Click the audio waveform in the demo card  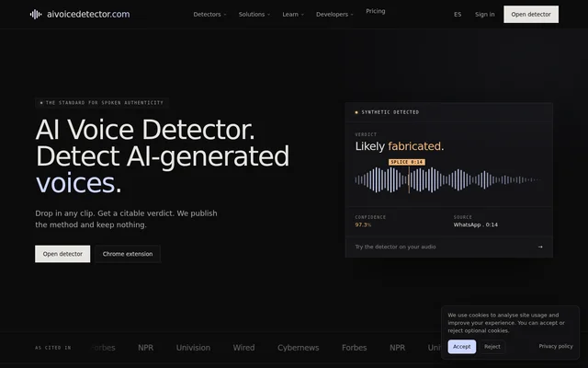point(448,180)
